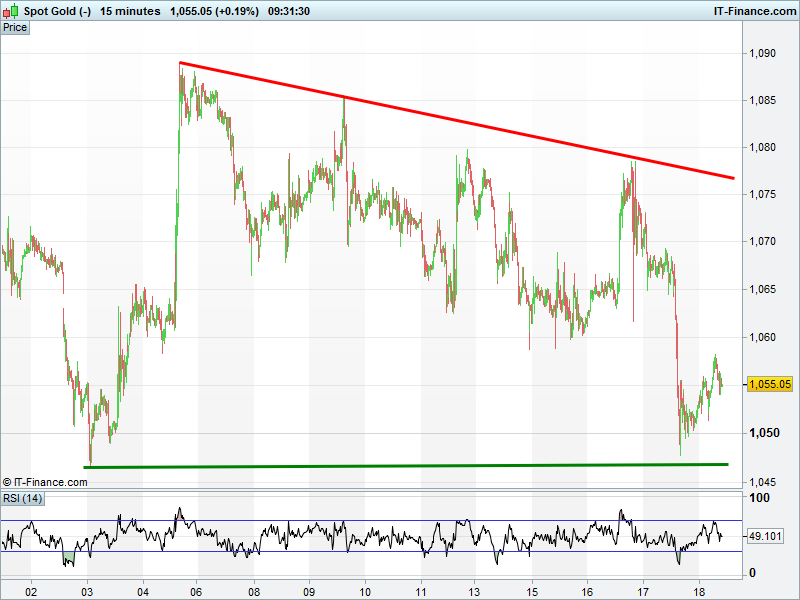Viewport: 800px width, 600px height.
Task: Click the Spot Gold instrument title
Action: pyautogui.click(x=57, y=11)
